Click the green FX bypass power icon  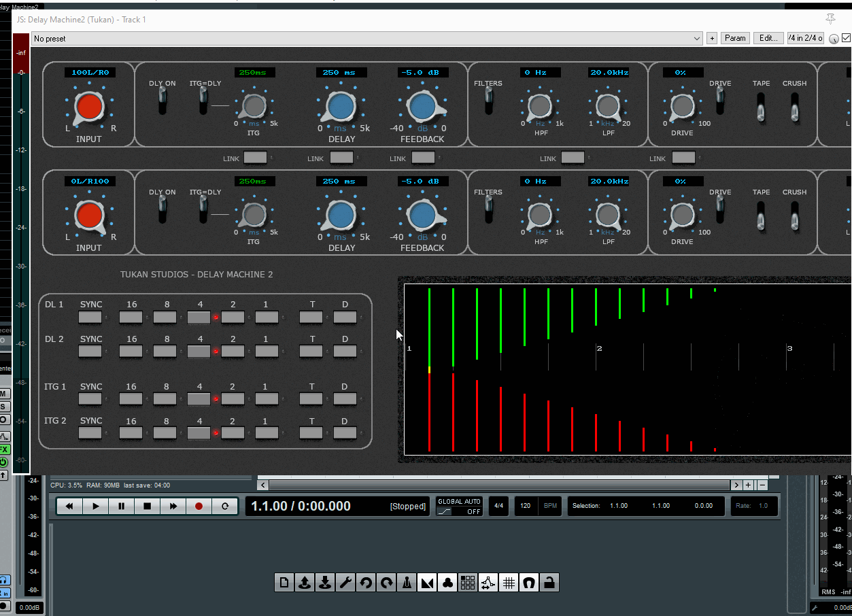[4, 462]
